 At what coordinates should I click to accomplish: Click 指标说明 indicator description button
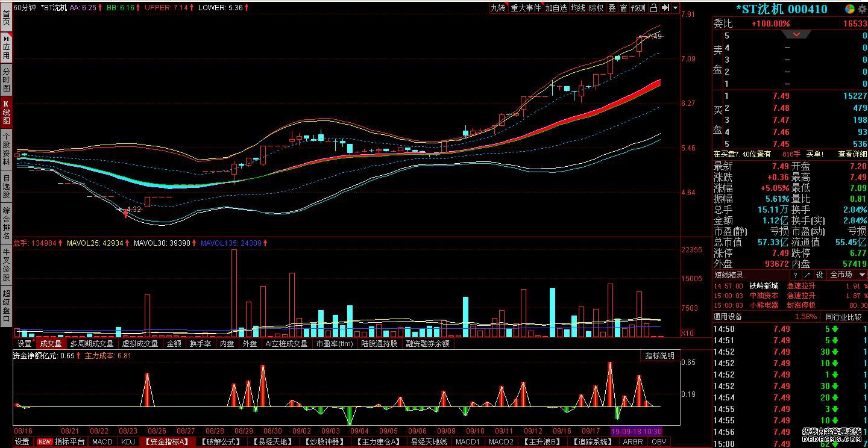click(659, 356)
